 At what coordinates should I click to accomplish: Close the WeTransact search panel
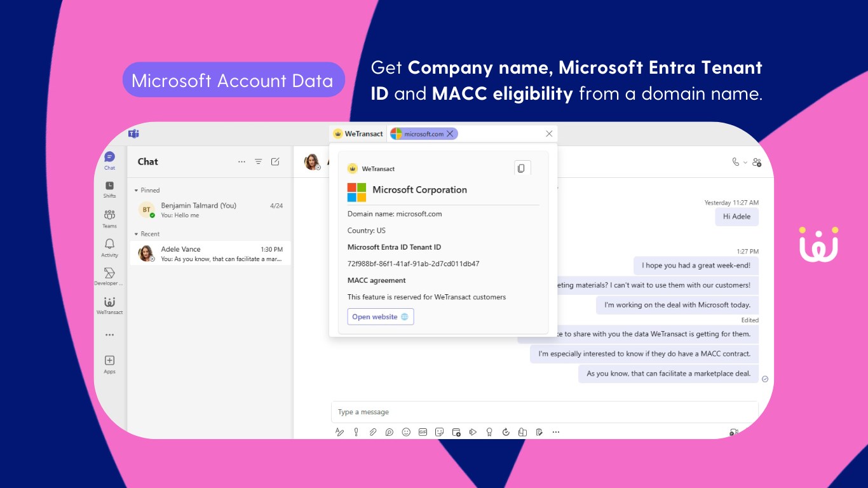click(x=550, y=133)
